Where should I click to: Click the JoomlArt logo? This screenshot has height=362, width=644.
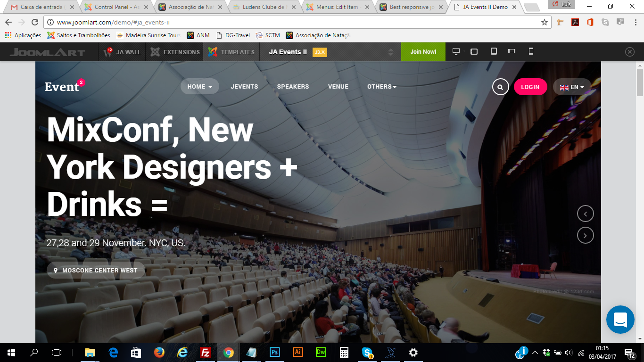[x=47, y=52]
